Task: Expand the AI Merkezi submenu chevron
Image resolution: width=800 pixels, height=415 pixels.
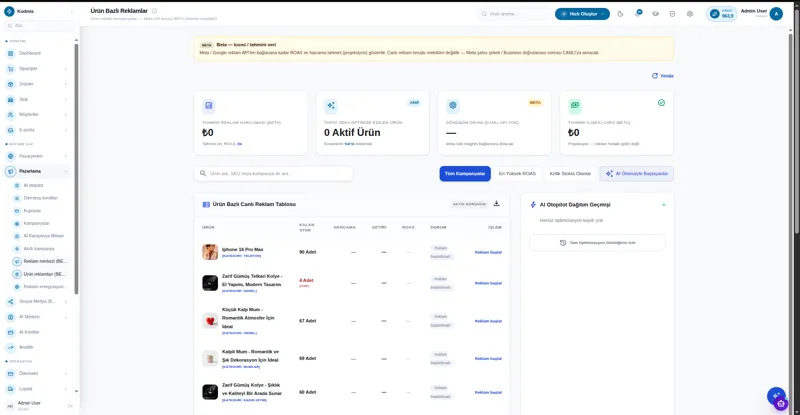Action: point(66,317)
